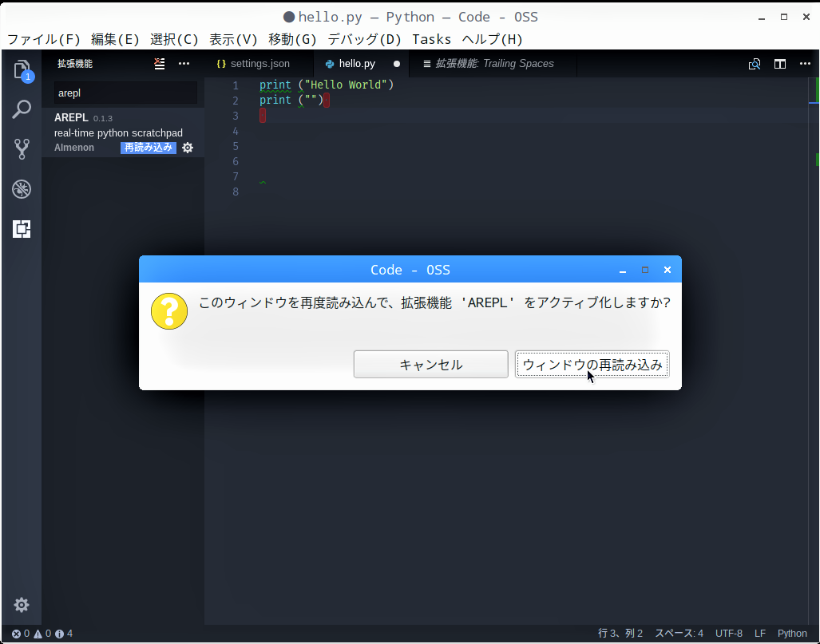Change encoding via UTF-8 status item
Screen dimensions: 820x644
pos(729,634)
